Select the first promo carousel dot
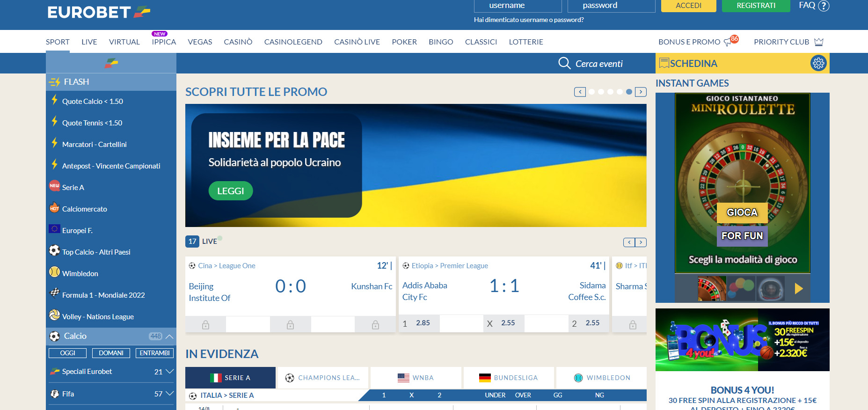This screenshot has width=868, height=410. 591,92
